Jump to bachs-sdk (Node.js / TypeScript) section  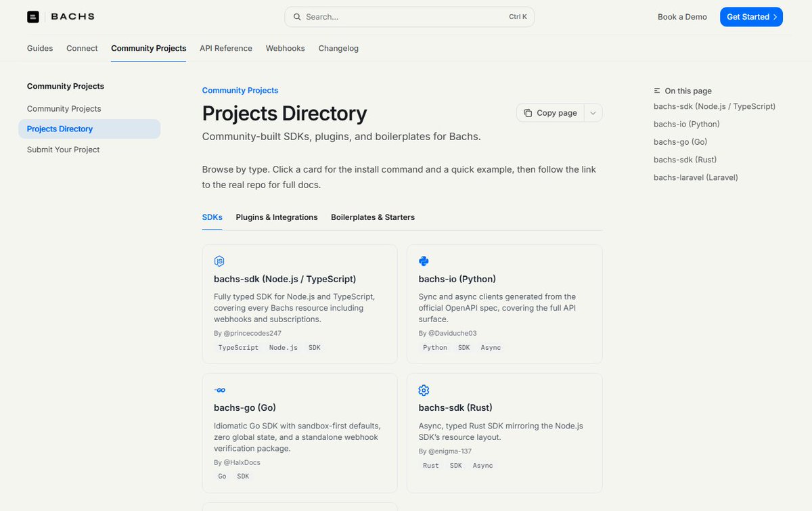point(715,106)
